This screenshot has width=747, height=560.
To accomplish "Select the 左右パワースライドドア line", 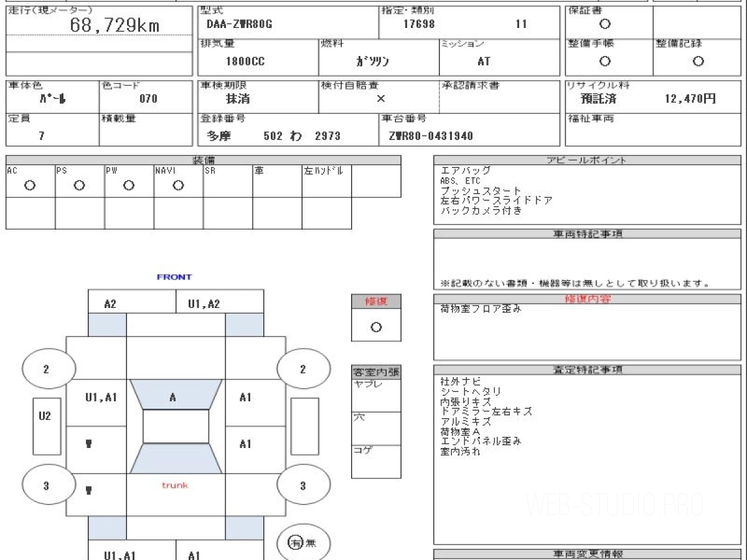I will click(496, 201).
